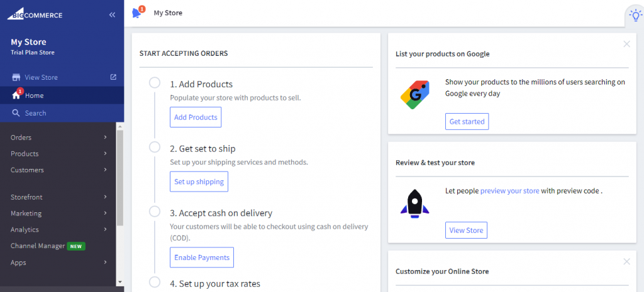Click the external link icon beside View Store
The height and width of the screenshot is (292, 644).
point(113,77)
